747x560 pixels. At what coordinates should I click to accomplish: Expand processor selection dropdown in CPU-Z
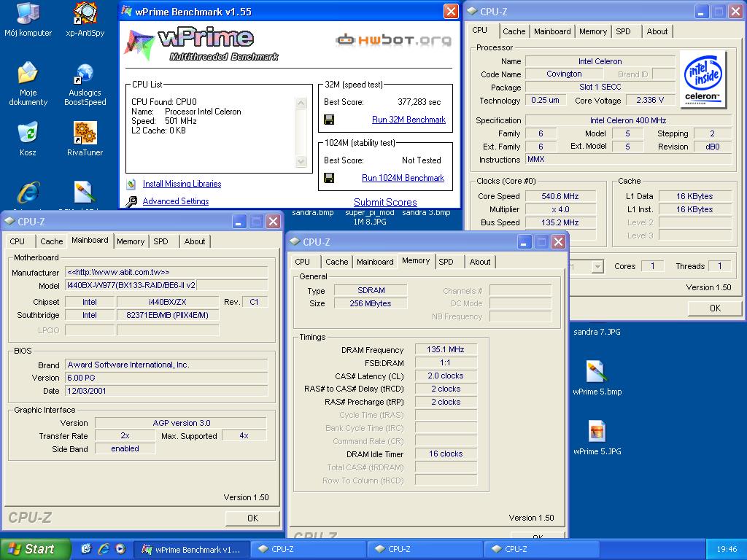pyautogui.click(x=597, y=267)
